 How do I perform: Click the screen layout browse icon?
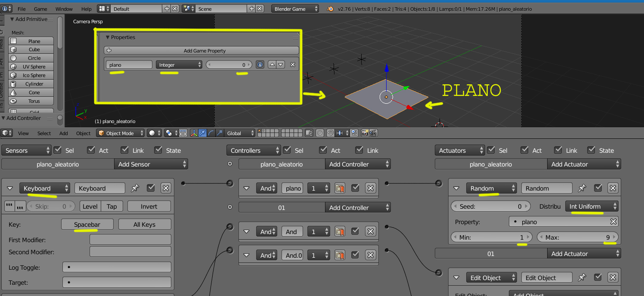click(104, 9)
